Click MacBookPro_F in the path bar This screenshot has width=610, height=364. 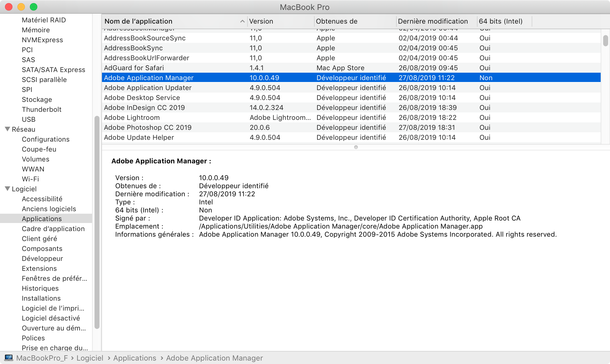click(42, 358)
